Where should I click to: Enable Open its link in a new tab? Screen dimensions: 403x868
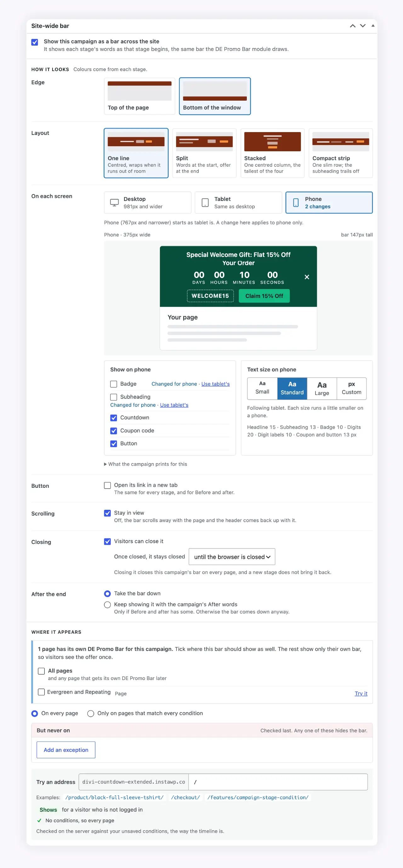point(107,485)
